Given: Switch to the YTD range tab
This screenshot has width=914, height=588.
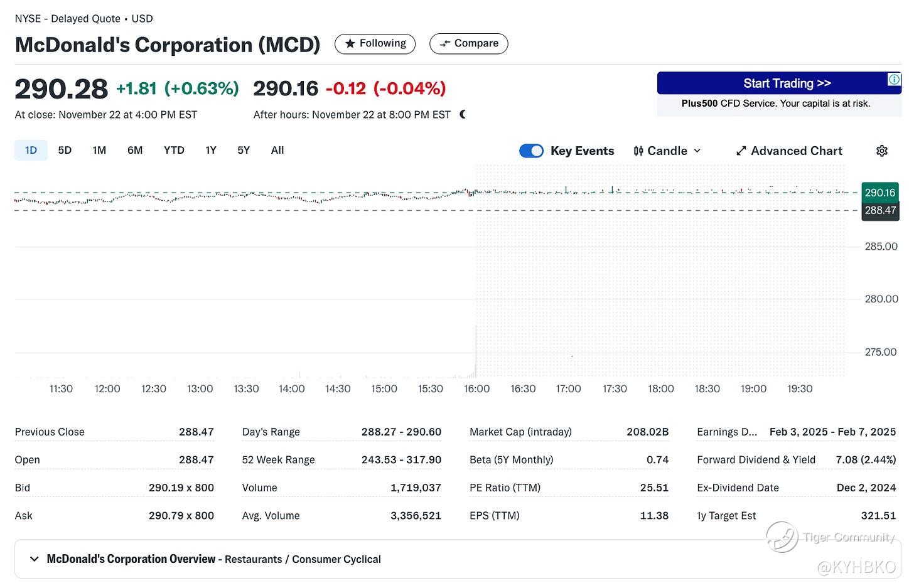Looking at the screenshot, I should pos(174,151).
